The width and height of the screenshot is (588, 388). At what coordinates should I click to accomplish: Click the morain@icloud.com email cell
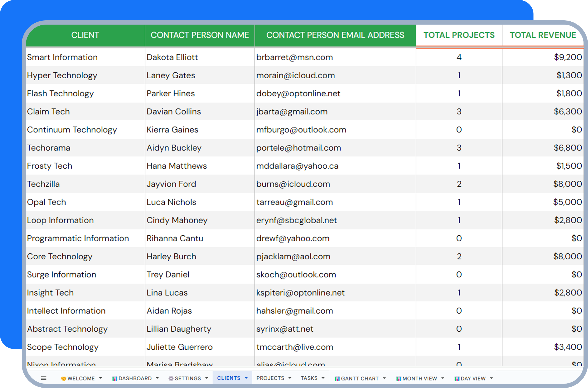point(335,75)
